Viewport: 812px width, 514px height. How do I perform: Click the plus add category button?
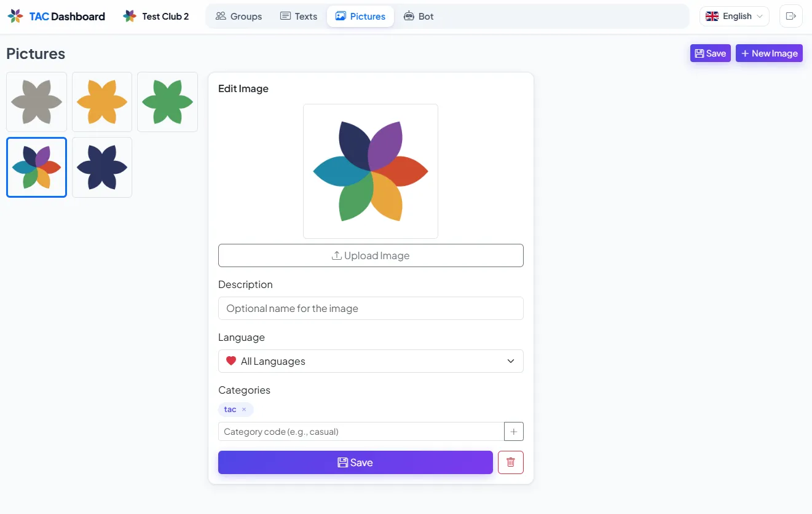[x=514, y=431]
